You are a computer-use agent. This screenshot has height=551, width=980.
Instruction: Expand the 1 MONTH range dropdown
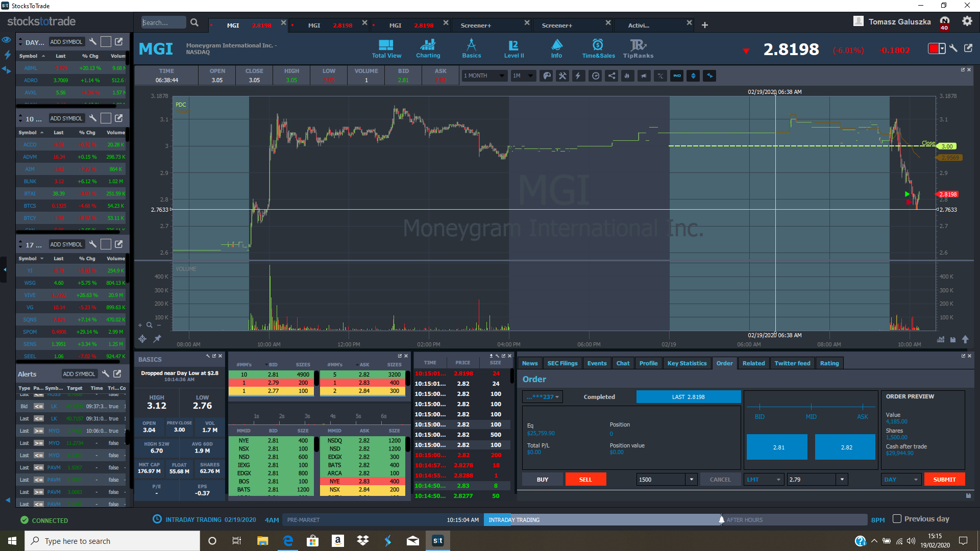[483, 76]
